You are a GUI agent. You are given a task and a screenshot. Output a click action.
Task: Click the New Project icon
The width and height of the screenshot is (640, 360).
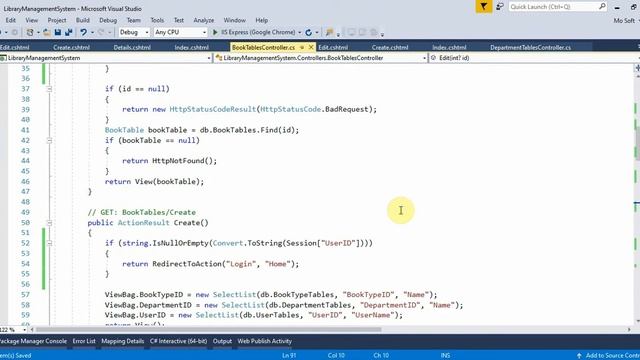coord(30,32)
